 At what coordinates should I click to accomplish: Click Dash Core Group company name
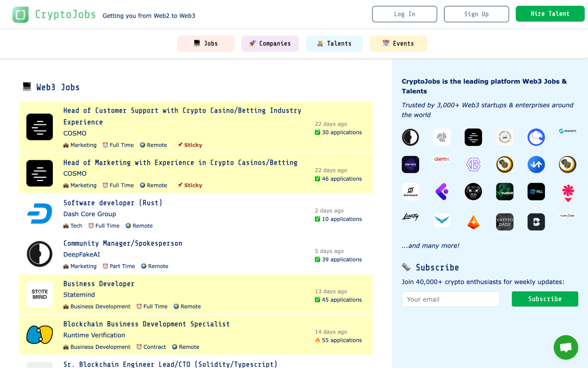(x=90, y=214)
